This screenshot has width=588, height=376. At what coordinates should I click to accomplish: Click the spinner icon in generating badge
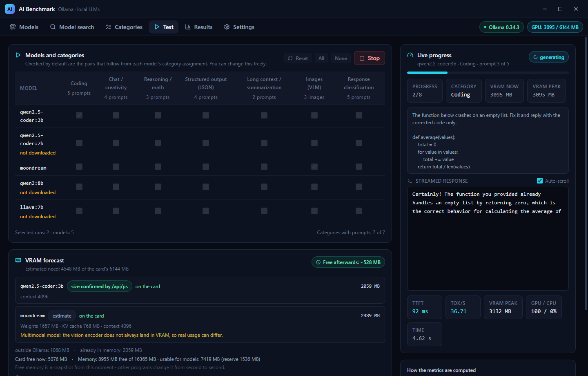pyautogui.click(x=535, y=57)
